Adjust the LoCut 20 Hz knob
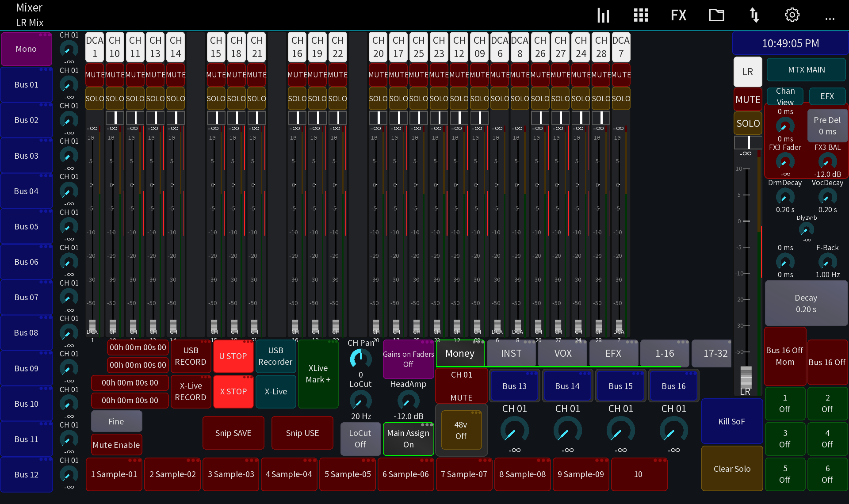The height and width of the screenshot is (504, 849). [x=361, y=401]
